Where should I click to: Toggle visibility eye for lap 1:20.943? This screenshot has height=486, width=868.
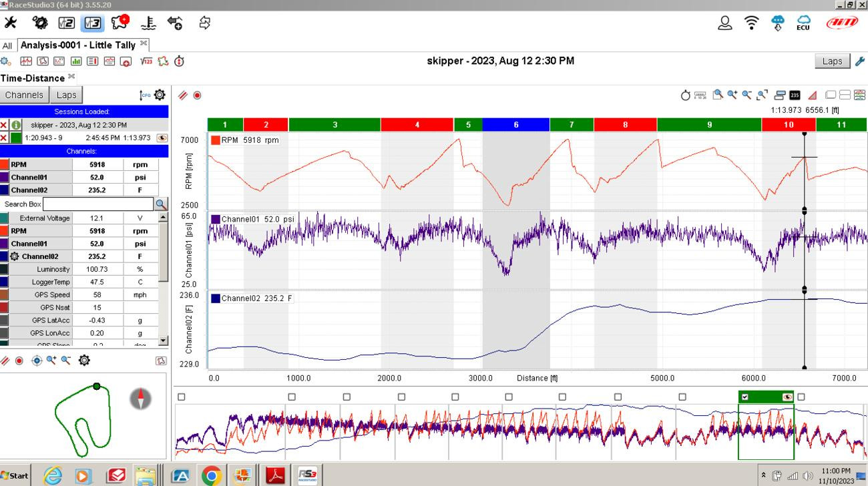click(162, 138)
